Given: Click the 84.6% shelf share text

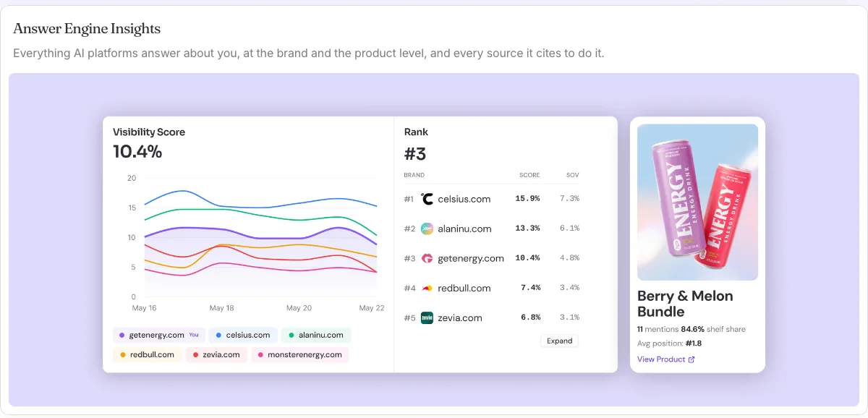Looking at the screenshot, I should (x=713, y=329).
